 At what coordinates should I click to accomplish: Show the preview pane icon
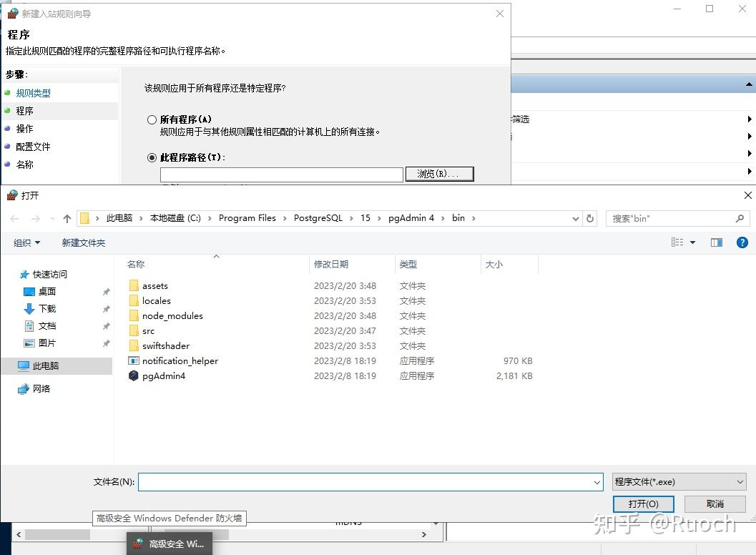coord(716,242)
